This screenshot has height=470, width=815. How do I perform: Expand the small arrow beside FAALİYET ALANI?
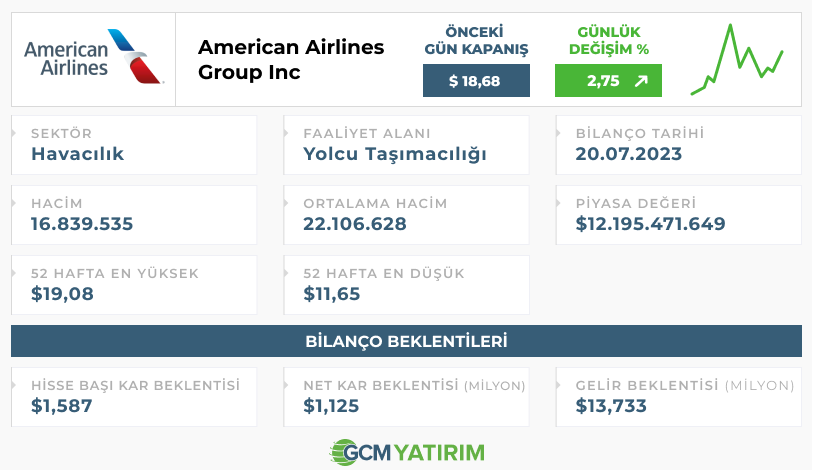coord(286,133)
